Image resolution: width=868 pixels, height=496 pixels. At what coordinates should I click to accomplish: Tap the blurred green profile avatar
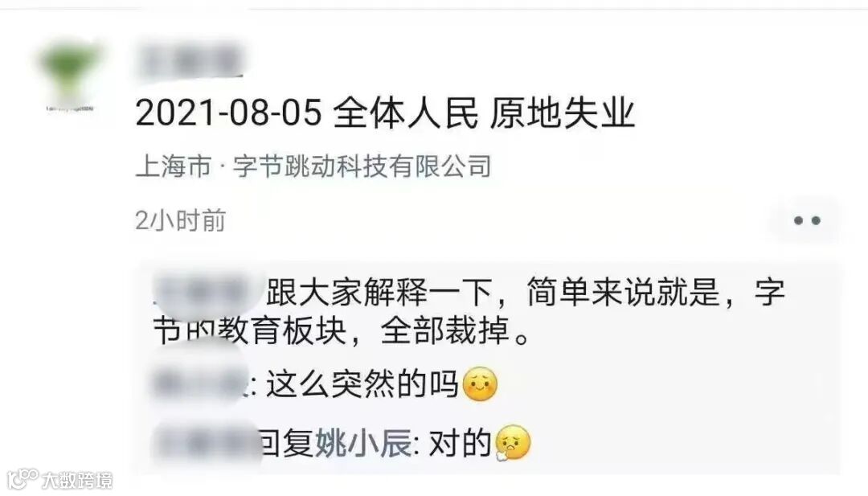(69, 76)
